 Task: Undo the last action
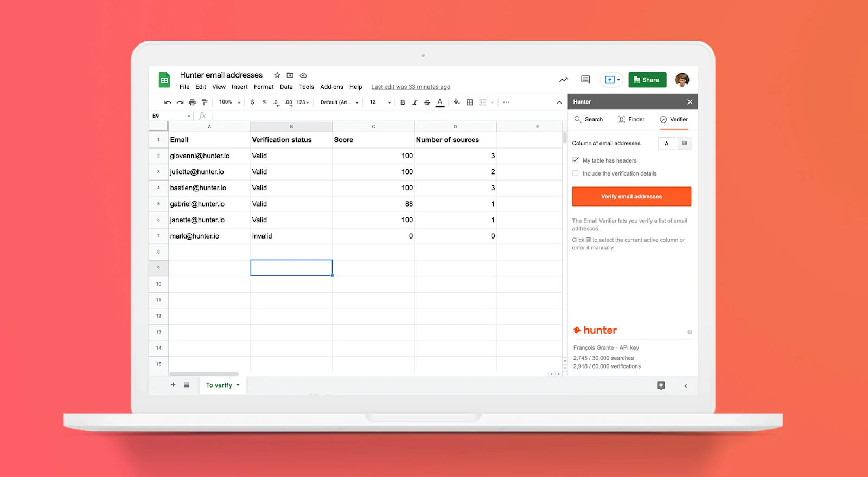168,102
